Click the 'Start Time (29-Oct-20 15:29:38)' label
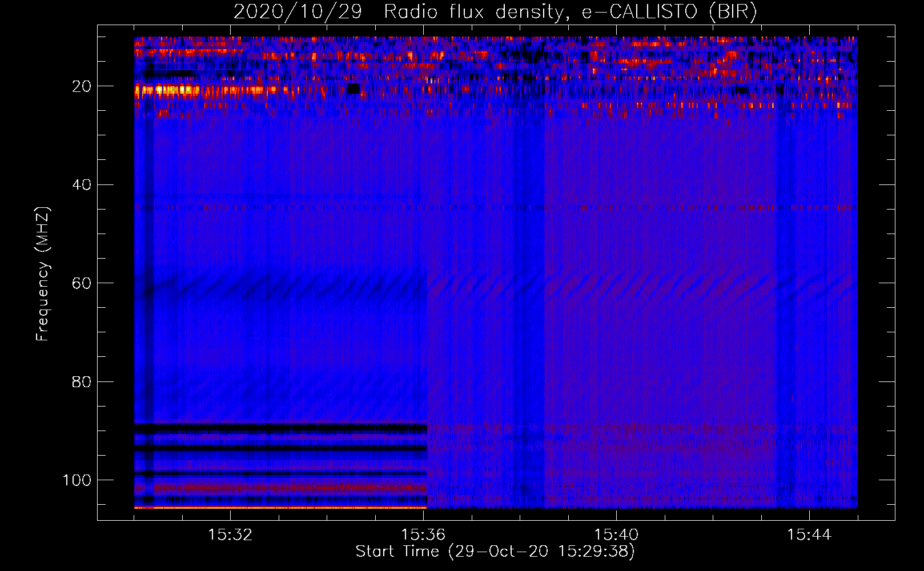924x571 pixels. click(x=495, y=552)
